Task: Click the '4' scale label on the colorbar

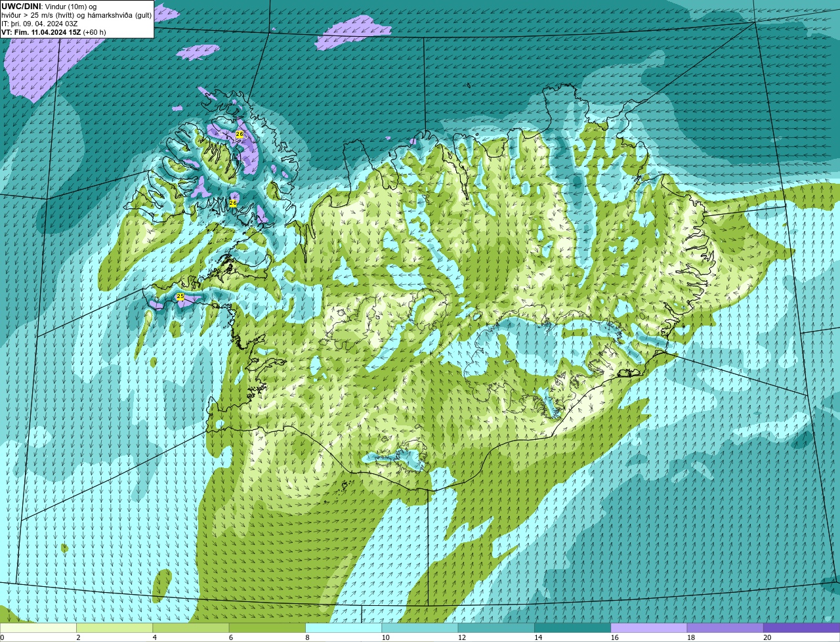Action: 155,637
